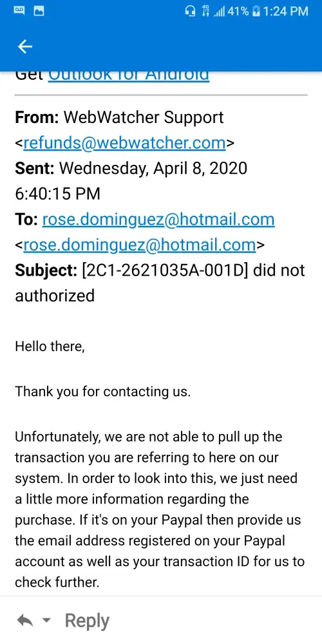322x644 pixels.
Task: Expand the reply options dropdown arrow
Action: [47, 620]
